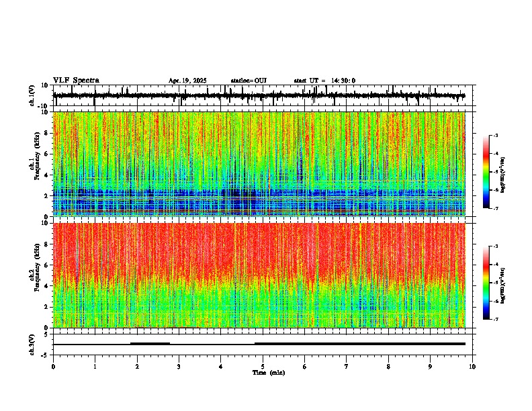Viewport: 532px width, 411px height.
Task: Click the '6' kHz tick of ch.2 spectrogram
Action: [x=48, y=265]
